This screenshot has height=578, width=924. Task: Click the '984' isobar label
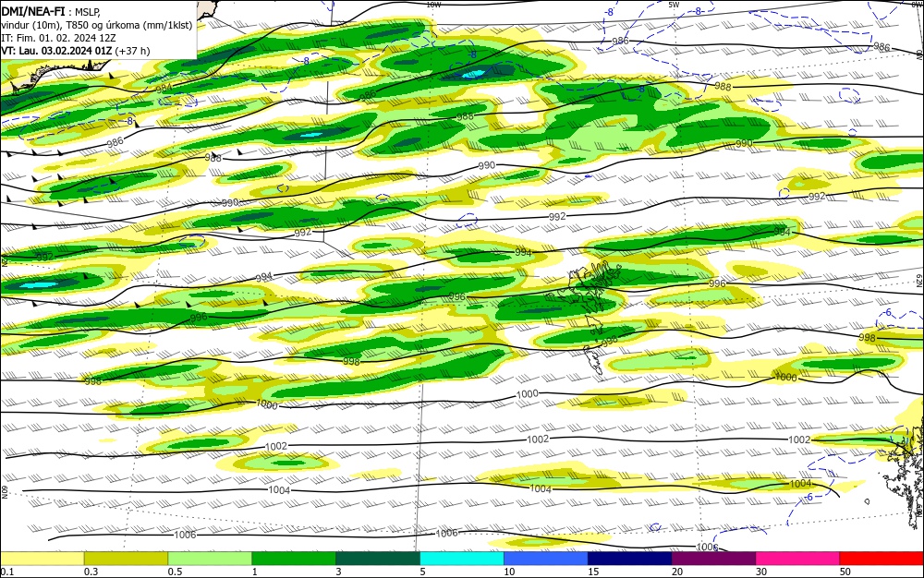(x=164, y=89)
